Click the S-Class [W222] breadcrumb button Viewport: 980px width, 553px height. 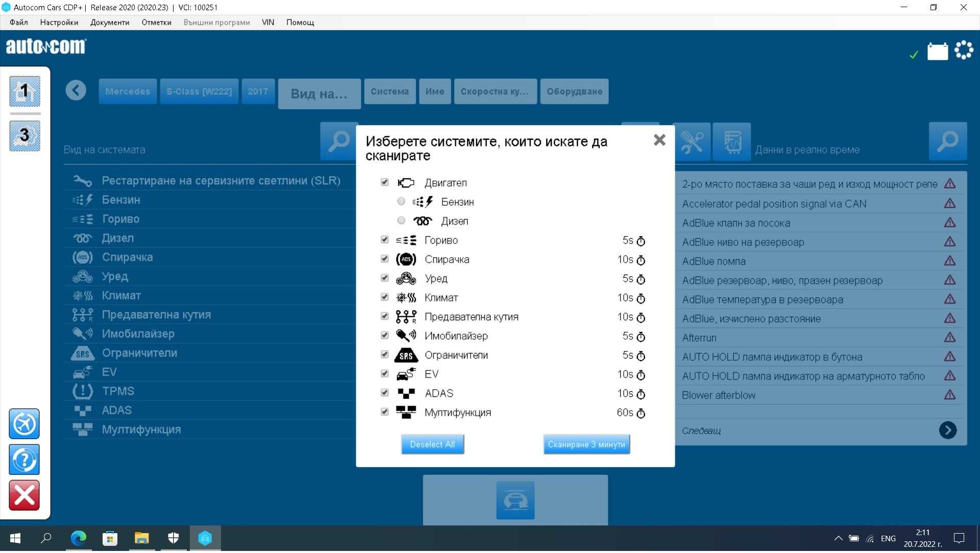(x=199, y=92)
